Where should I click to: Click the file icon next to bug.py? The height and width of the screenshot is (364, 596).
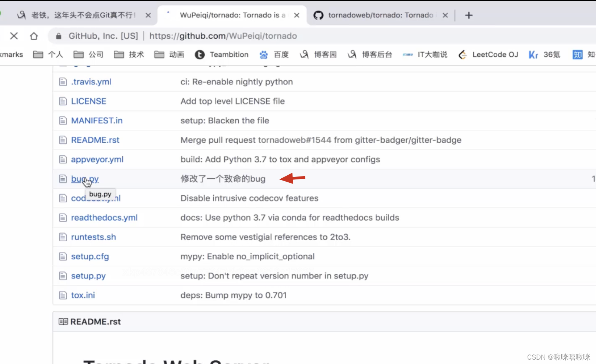63,179
